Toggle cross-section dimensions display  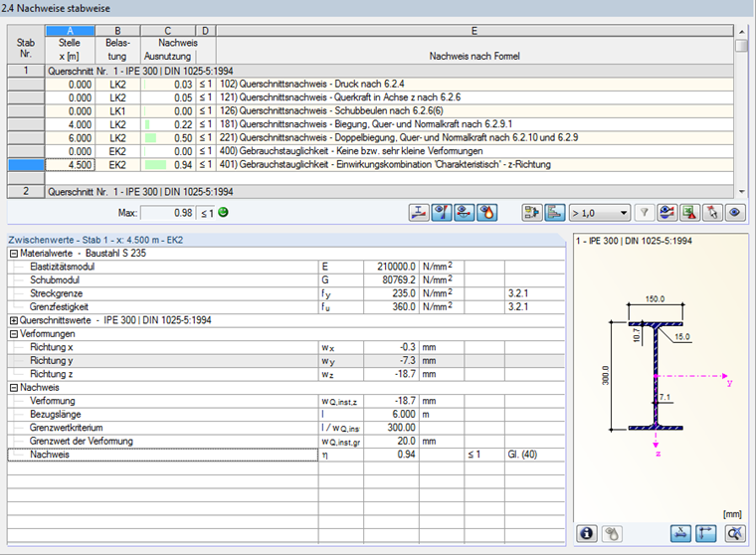point(682,534)
